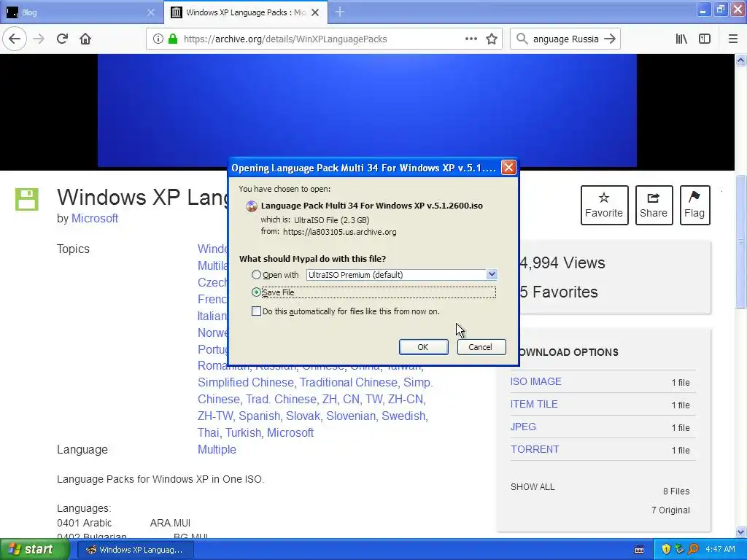Click the 8 Files count
The width and height of the screenshot is (747, 560).
[676, 491]
